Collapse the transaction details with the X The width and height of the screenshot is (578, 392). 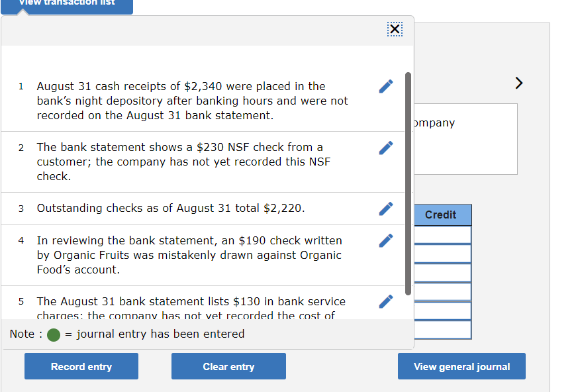click(x=395, y=29)
